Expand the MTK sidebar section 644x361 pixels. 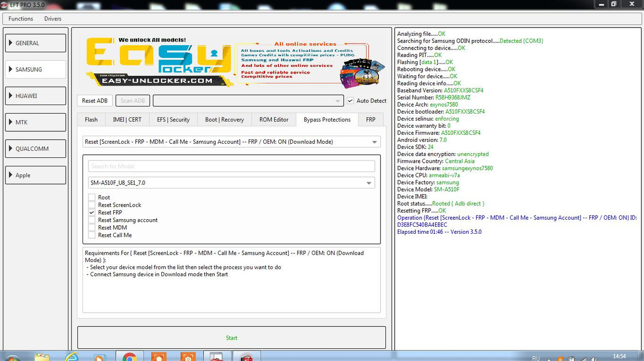(35, 122)
